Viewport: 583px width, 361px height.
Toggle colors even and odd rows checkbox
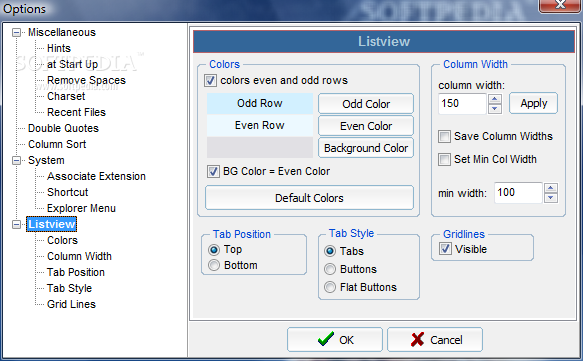point(210,81)
